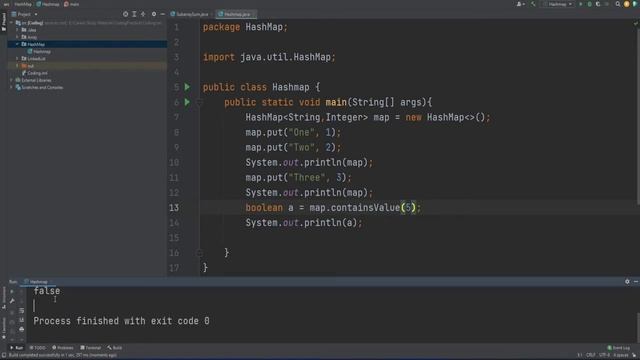Image resolution: width=640 pixels, height=360 pixels.
Task: Place cursor on containsValue in line 13
Action: tap(365, 208)
